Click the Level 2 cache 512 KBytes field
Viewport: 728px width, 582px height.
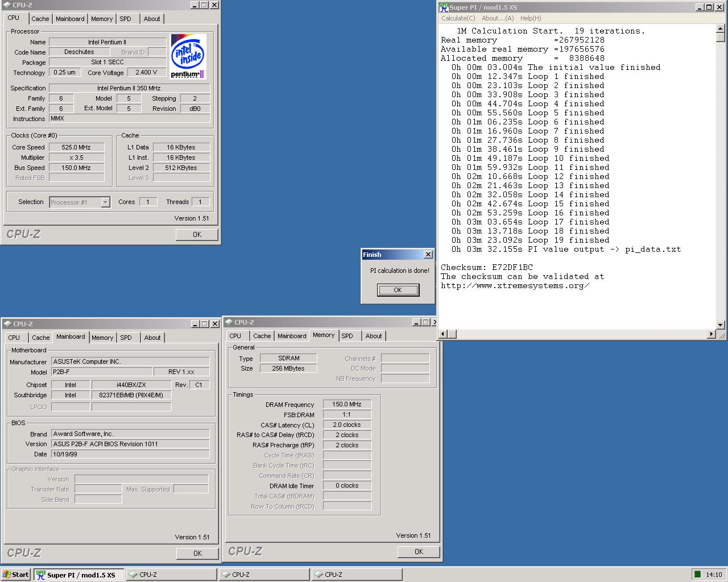[181, 168]
